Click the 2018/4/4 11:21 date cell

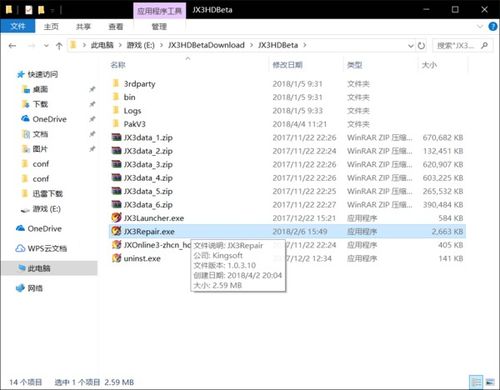300,124
